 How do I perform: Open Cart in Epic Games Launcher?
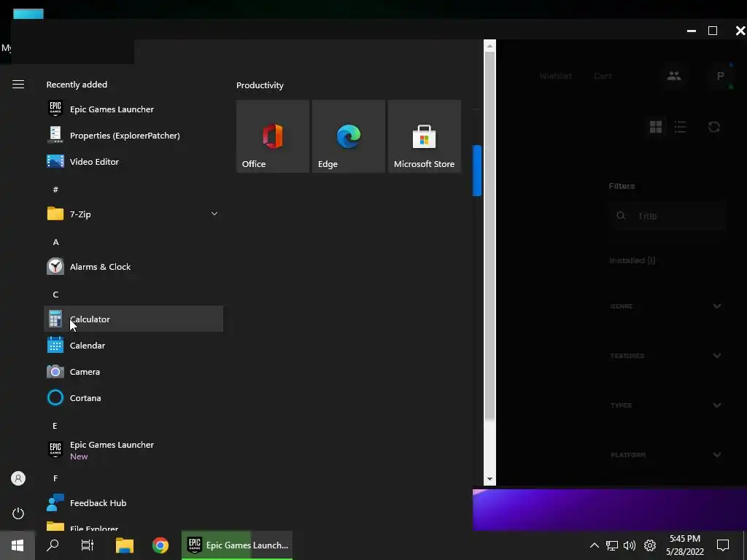(603, 76)
